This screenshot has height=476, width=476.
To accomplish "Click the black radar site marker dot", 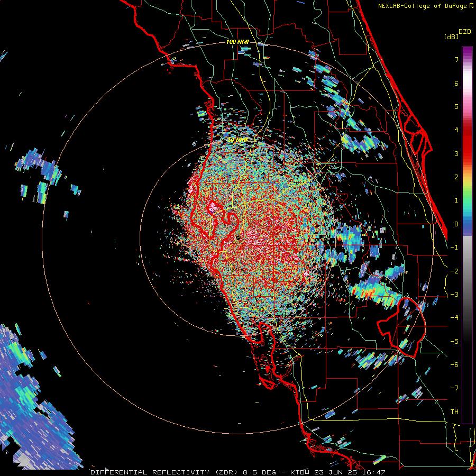I will 239,238.
